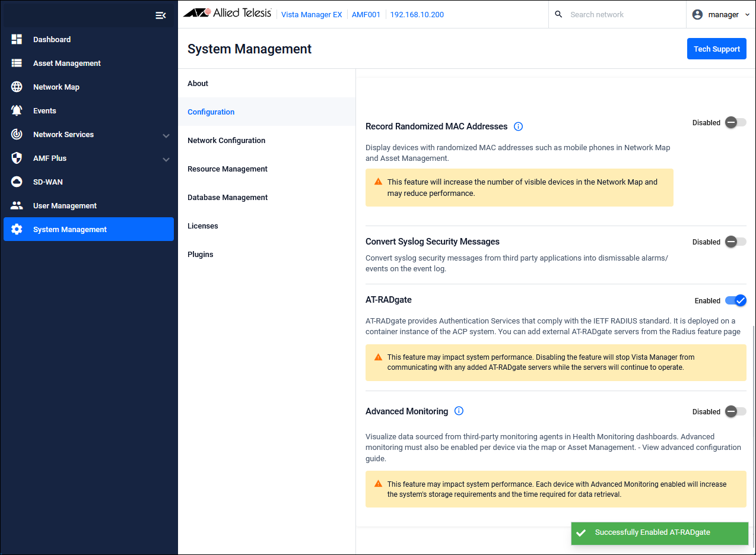756x555 pixels.
Task: Collapse the sidebar with the hamburger icon
Action: [160, 15]
